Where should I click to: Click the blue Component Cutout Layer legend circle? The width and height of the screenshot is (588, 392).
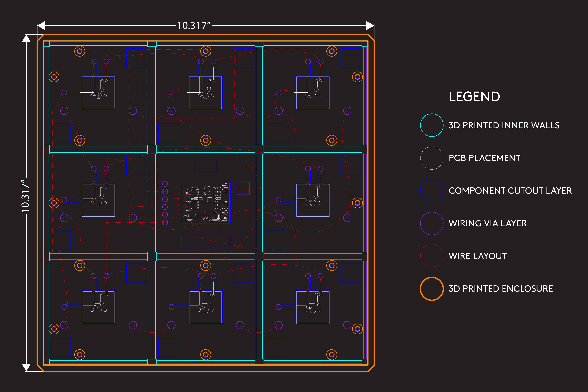pyautogui.click(x=432, y=190)
